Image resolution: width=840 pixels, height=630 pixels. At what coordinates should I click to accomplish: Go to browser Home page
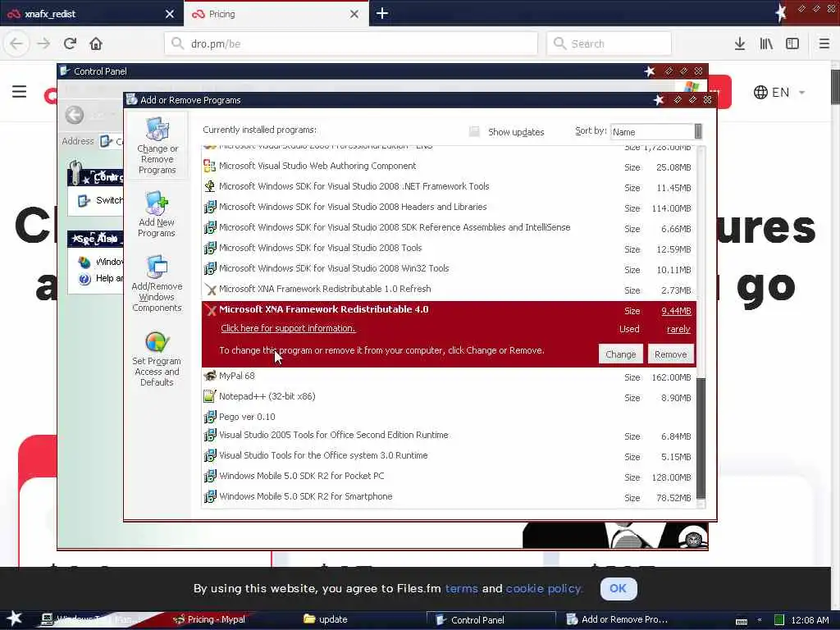(x=96, y=43)
